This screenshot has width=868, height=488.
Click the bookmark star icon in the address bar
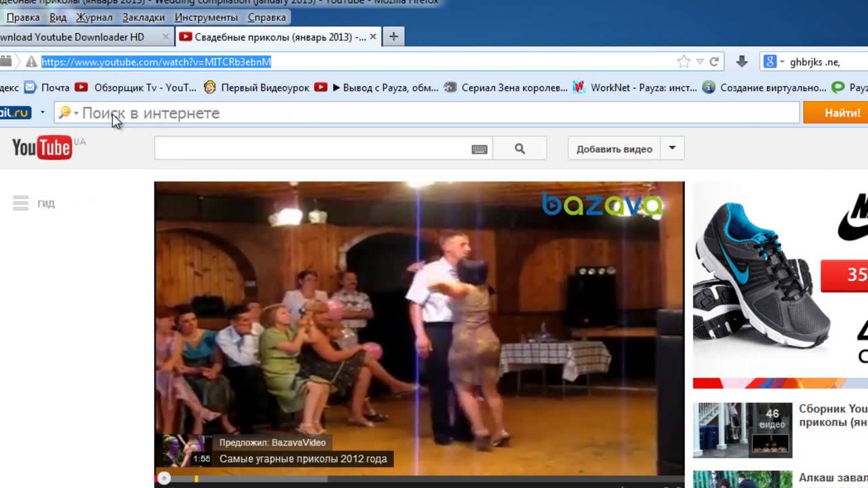pos(684,62)
